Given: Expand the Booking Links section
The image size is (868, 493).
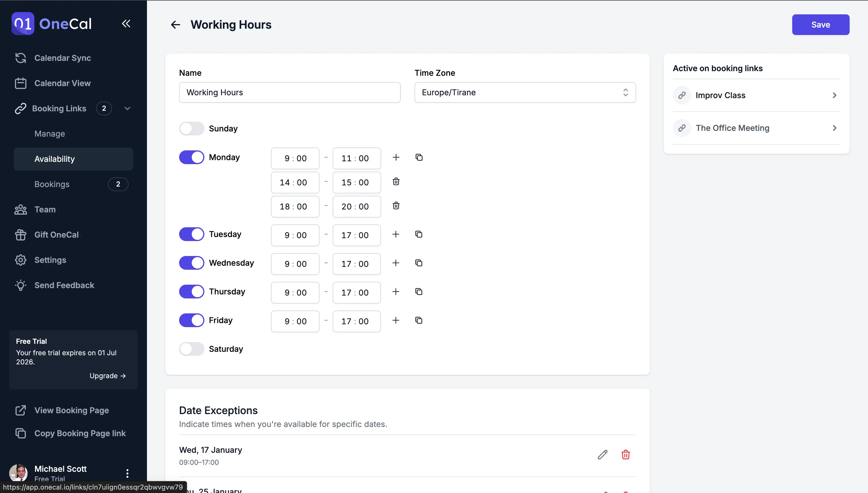Looking at the screenshot, I should tap(127, 108).
